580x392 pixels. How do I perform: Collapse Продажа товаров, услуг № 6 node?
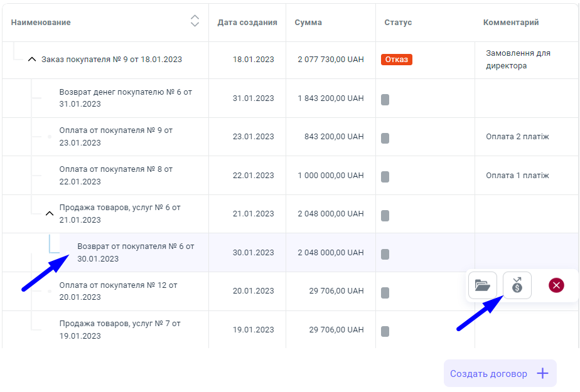coord(50,214)
